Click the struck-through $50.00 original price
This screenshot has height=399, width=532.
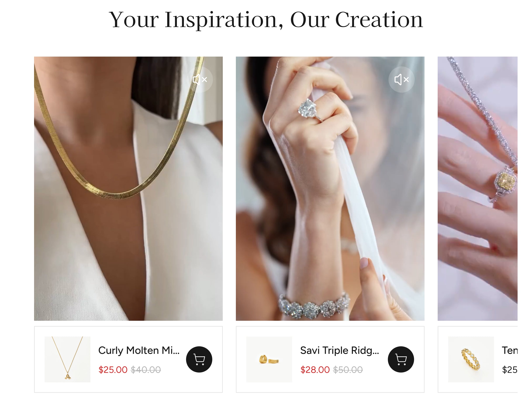(x=348, y=370)
